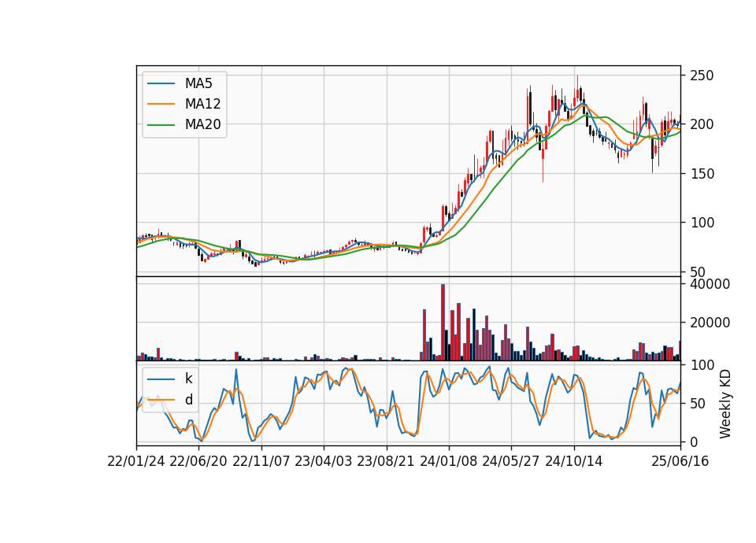Click the MA20 legend label
The height and width of the screenshot is (543, 756).
coord(202,124)
